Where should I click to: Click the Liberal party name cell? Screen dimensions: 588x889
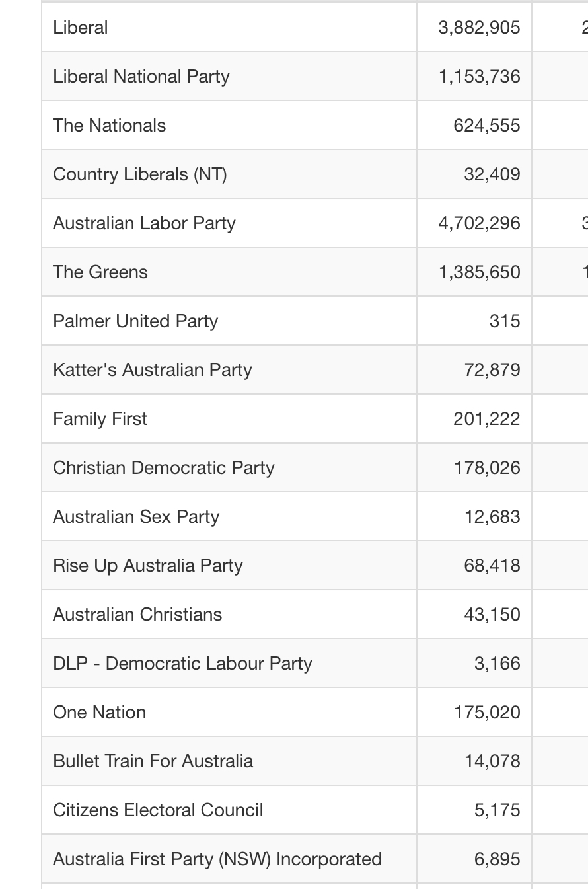coord(229,27)
